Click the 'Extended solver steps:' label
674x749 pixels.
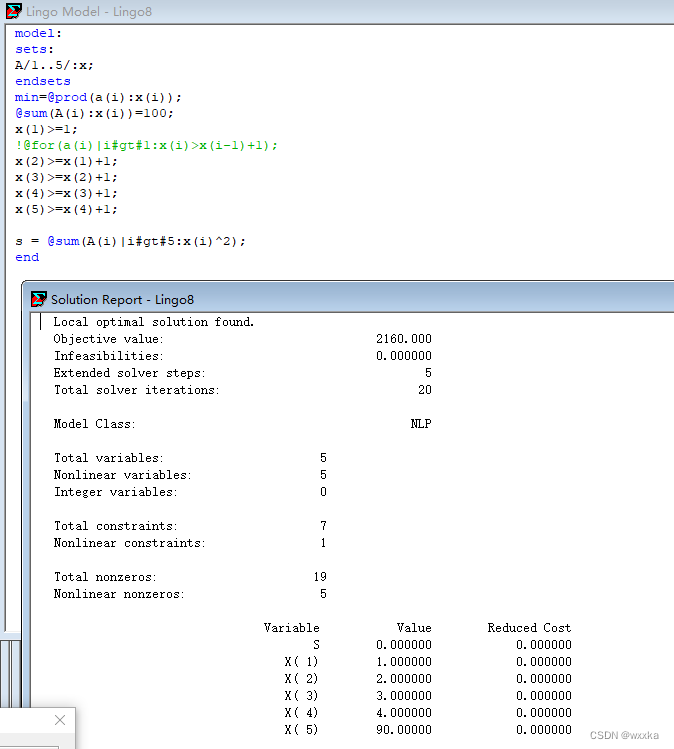(x=129, y=373)
